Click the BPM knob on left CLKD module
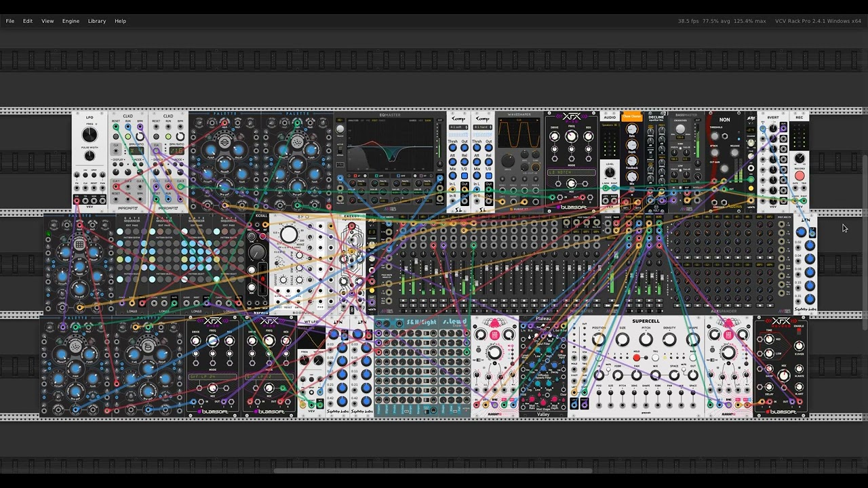 (140, 135)
